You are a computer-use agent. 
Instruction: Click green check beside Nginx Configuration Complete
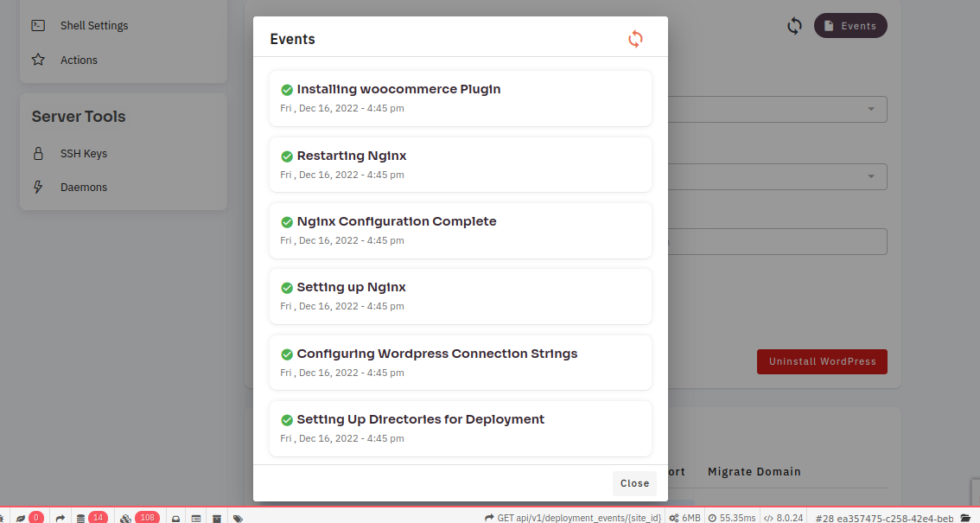pos(287,222)
